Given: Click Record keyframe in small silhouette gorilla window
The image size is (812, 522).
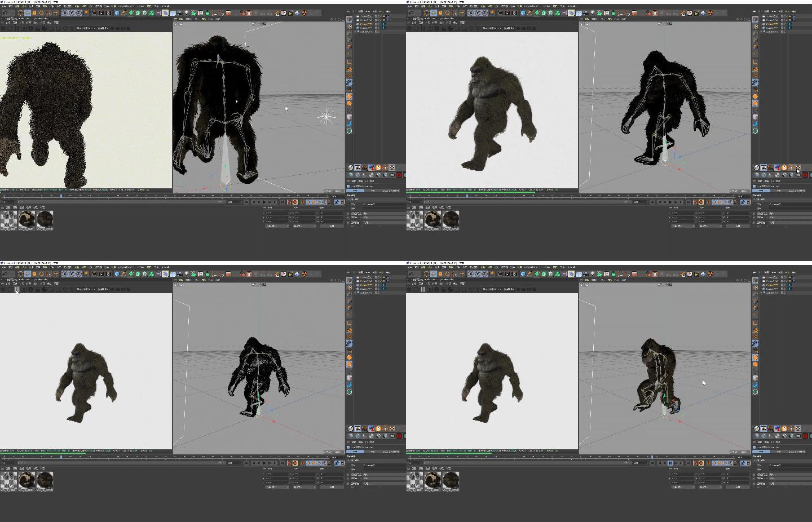Looking at the screenshot, I should pyautogui.click(x=289, y=463).
